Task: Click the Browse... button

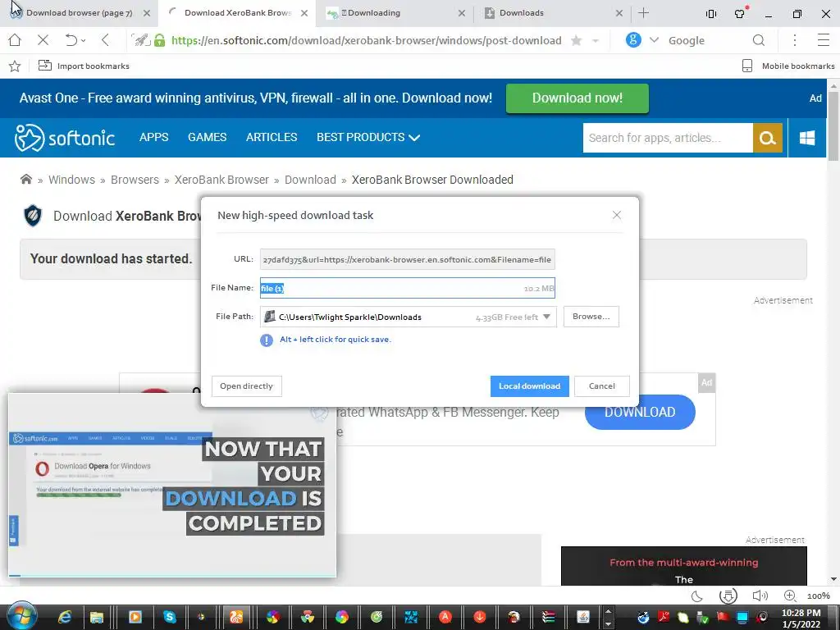Action: pyautogui.click(x=591, y=317)
